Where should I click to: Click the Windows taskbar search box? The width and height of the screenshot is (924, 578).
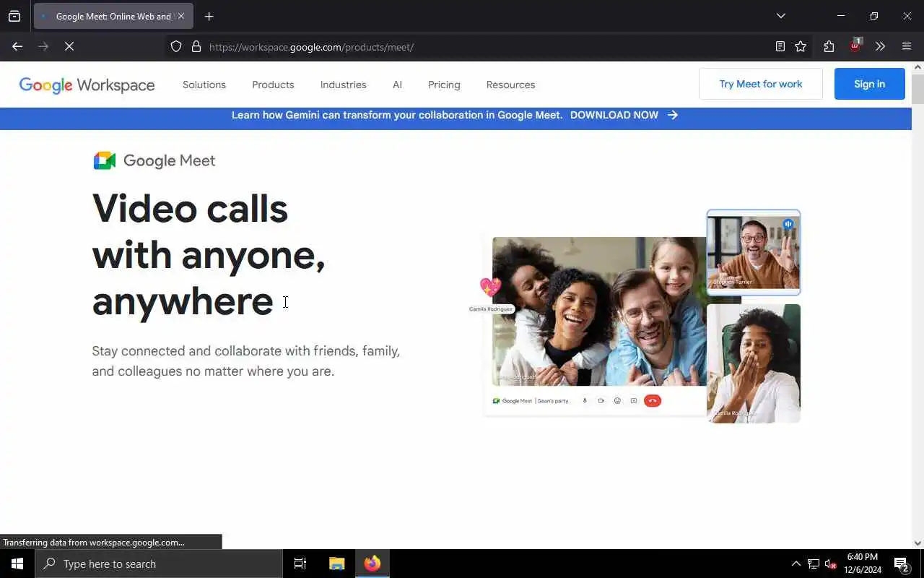tap(159, 564)
